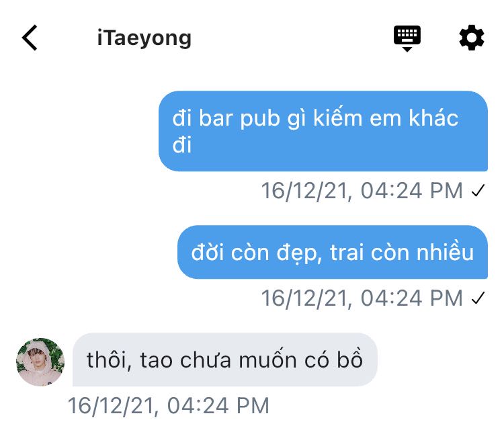
Task: Tap the timestamp below "đời còn đẹp" message
Action: pyautogui.click(x=362, y=298)
